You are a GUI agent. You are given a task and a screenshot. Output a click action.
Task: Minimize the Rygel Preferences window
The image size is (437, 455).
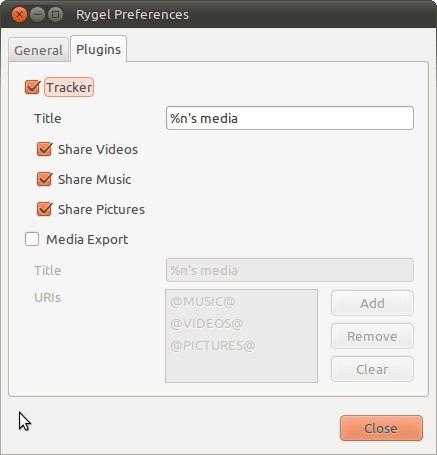[x=37, y=15]
